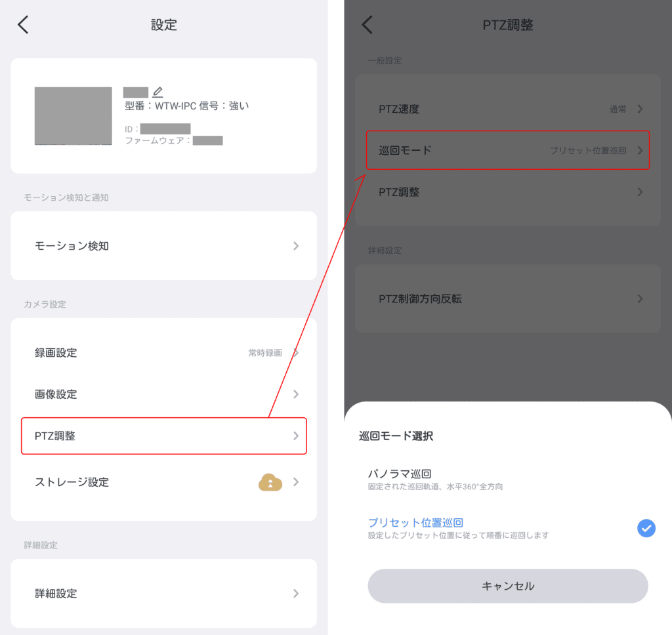Tap the chevron arrow on the モーション検知 row

pos(296,245)
